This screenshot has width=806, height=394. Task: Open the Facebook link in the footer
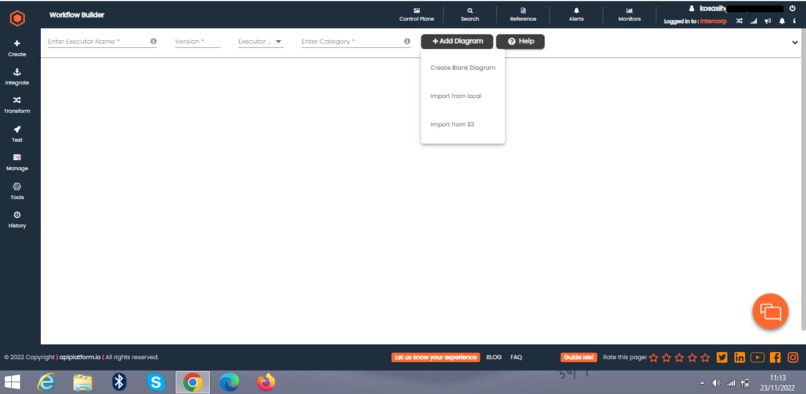775,357
